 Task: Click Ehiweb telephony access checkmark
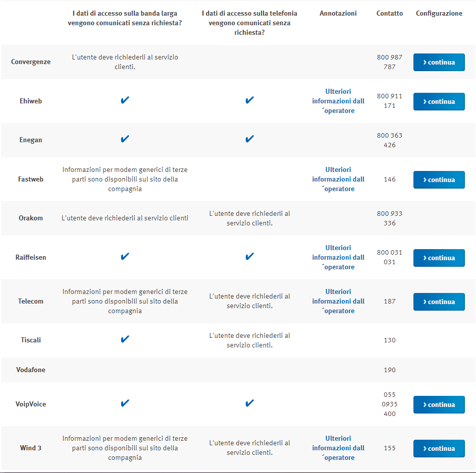[249, 100]
